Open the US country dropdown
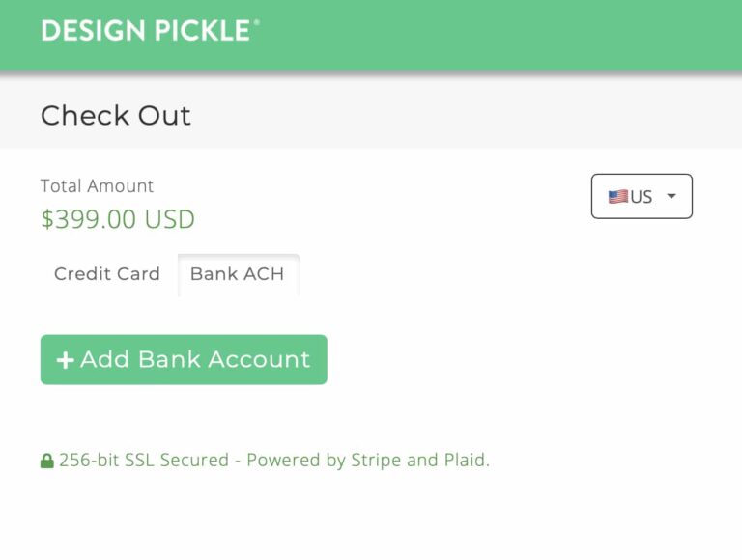The width and height of the screenshot is (742, 560). pos(642,196)
